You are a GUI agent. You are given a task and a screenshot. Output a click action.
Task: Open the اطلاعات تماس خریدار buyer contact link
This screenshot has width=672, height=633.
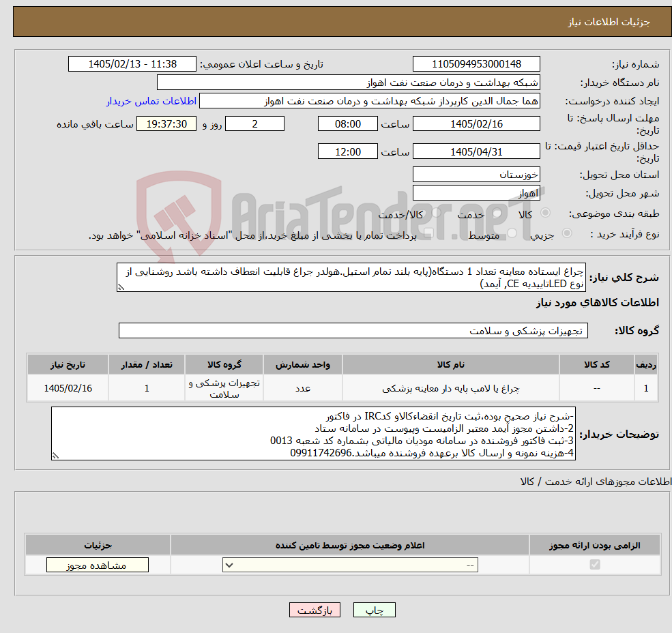tap(151, 101)
